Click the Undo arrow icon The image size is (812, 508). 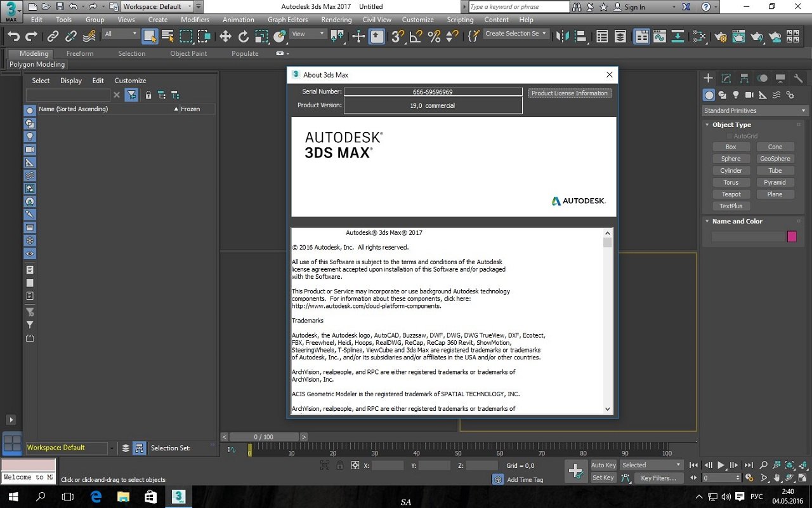point(13,36)
